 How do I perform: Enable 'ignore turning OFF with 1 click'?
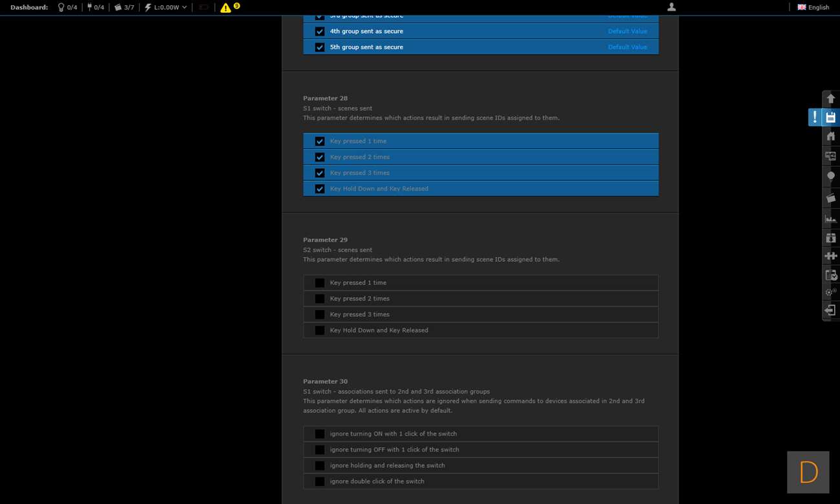(320, 450)
